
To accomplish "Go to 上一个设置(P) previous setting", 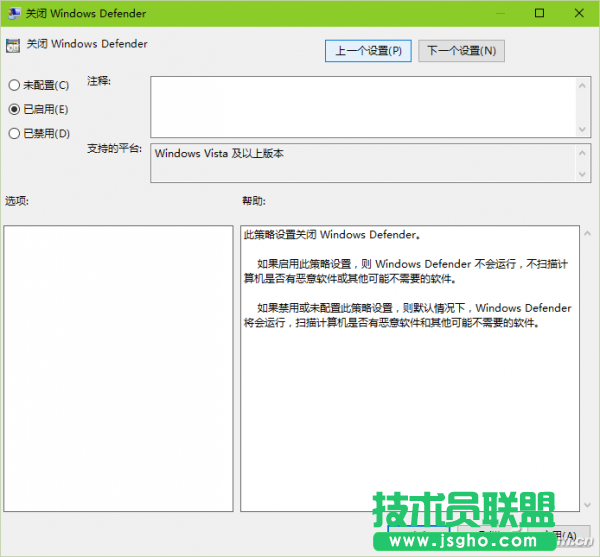I will (x=368, y=51).
